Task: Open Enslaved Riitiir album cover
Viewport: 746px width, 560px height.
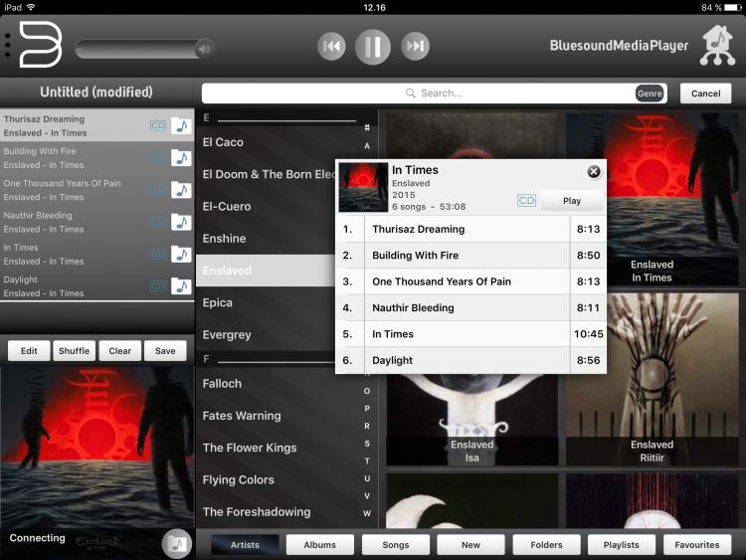Action: tap(653, 379)
